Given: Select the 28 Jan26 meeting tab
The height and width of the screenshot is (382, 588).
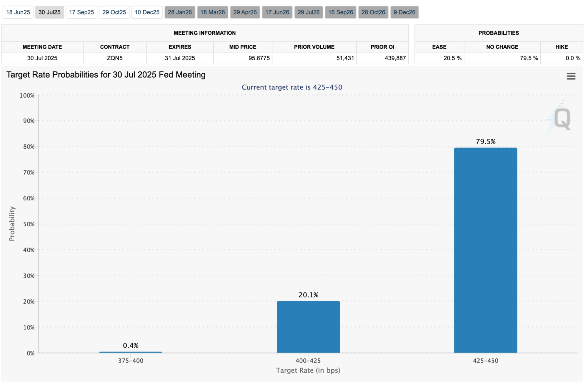Looking at the screenshot, I should 180,12.
